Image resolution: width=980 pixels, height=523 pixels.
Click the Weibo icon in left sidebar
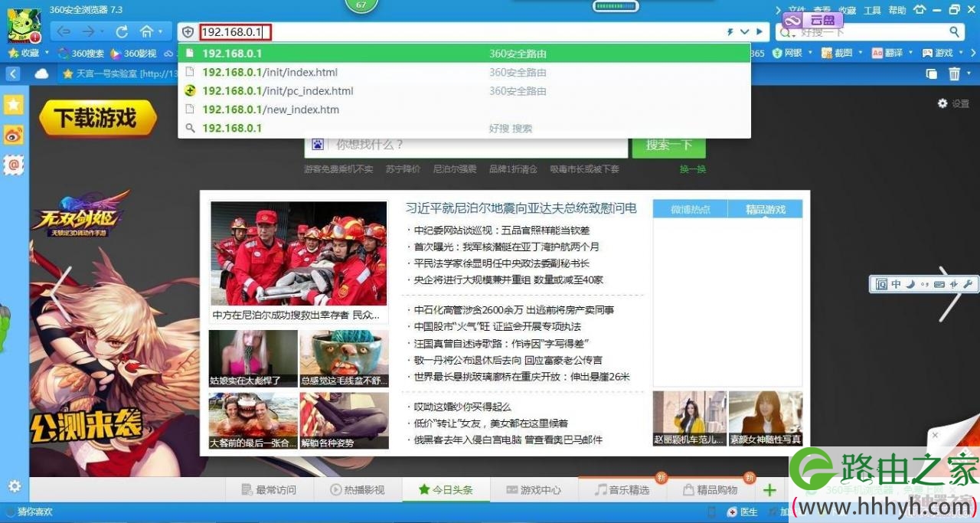coord(14,135)
